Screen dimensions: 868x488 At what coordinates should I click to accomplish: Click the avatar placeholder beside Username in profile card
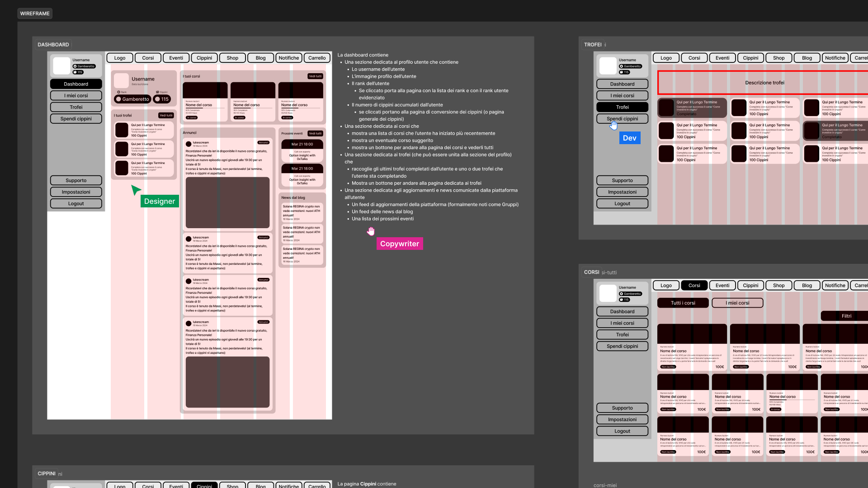(121, 80)
